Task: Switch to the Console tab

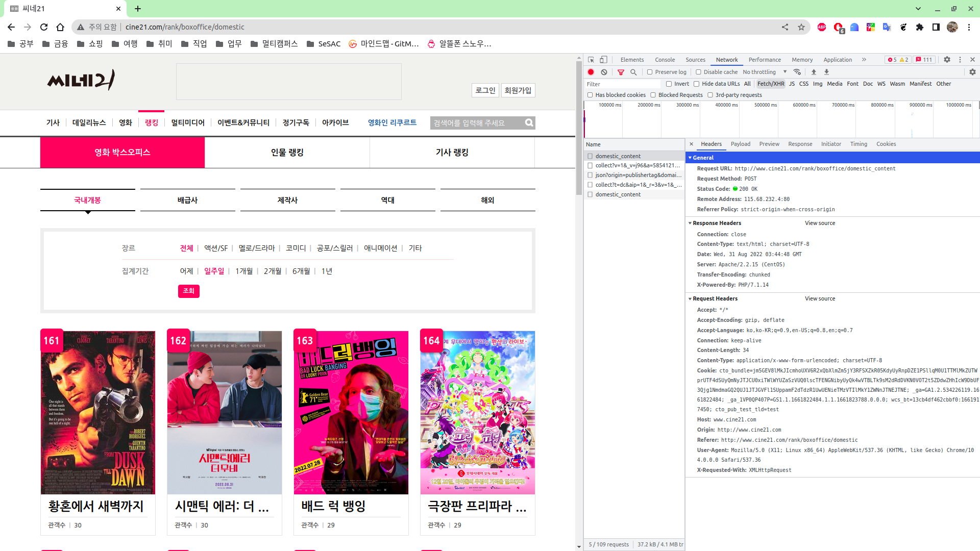Action: coord(665,60)
